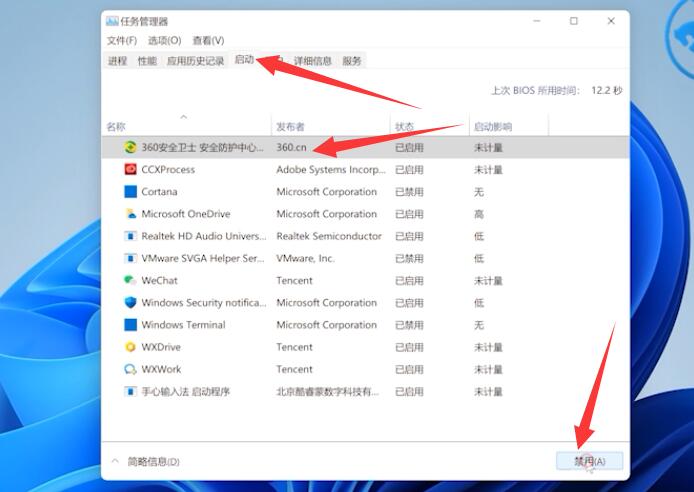The width and height of the screenshot is (694, 492).
Task: Switch to the 进程 tab
Action: [x=117, y=61]
